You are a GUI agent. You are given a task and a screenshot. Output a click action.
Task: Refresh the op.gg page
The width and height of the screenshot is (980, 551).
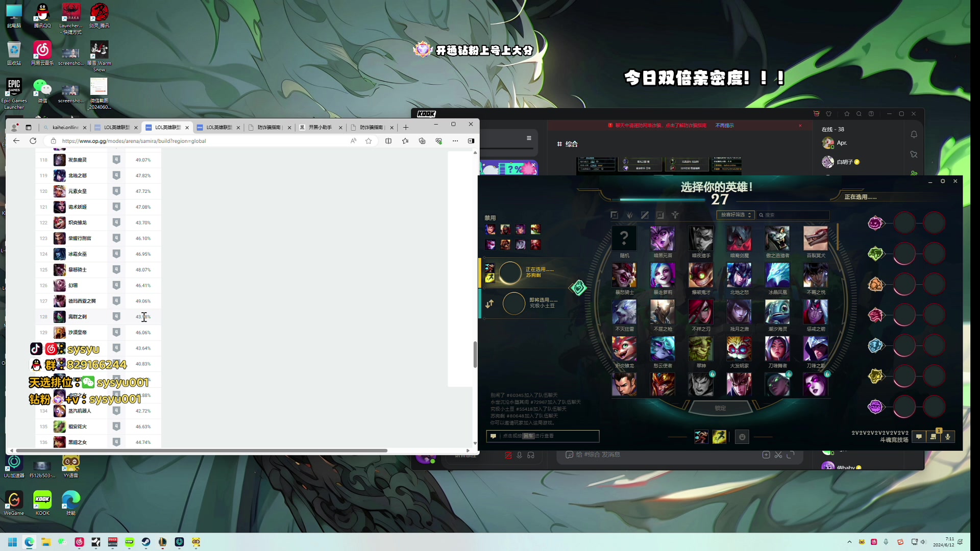click(33, 141)
